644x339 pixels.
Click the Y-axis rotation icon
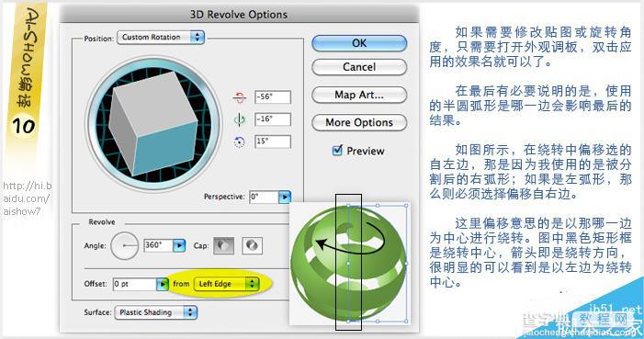tap(240, 119)
